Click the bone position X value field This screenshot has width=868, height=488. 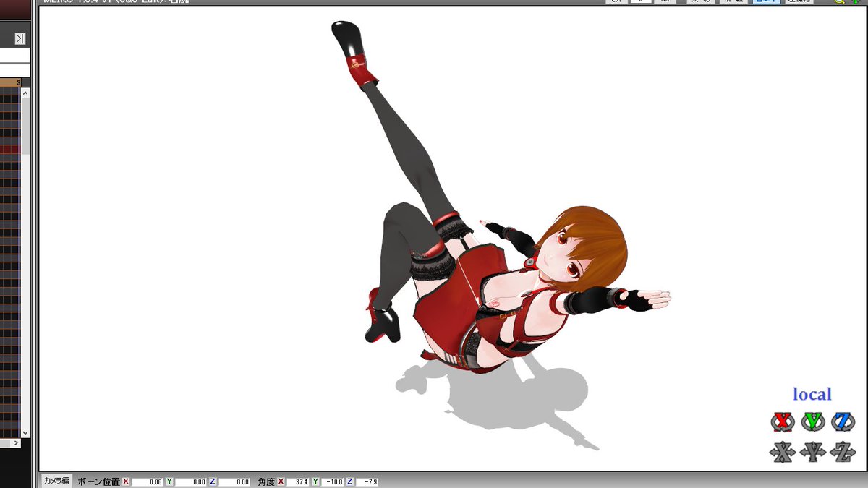[148, 481]
